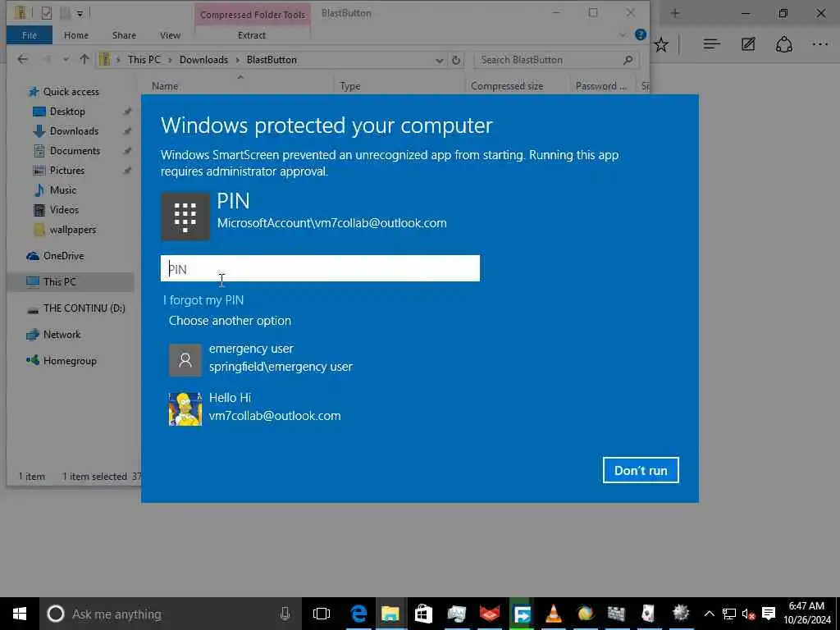Click Cortana Ask me anything search box
Viewport: 840px width, 630px height.
pos(170,614)
